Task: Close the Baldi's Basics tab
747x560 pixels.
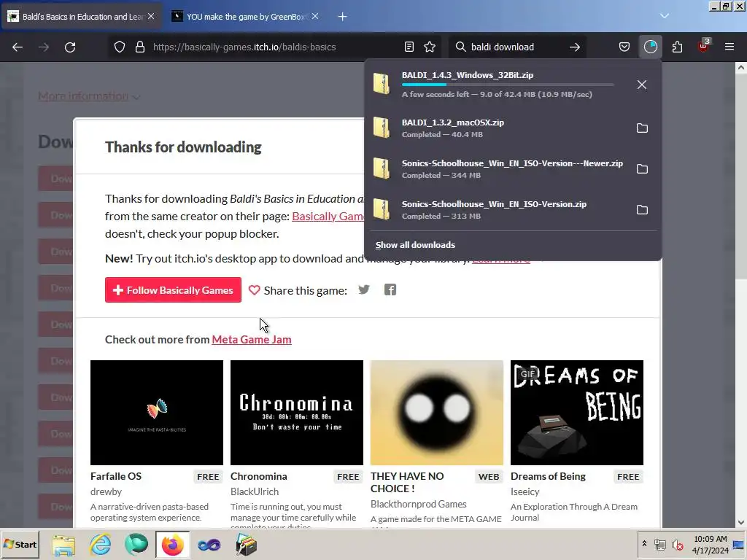Action: coord(151,17)
